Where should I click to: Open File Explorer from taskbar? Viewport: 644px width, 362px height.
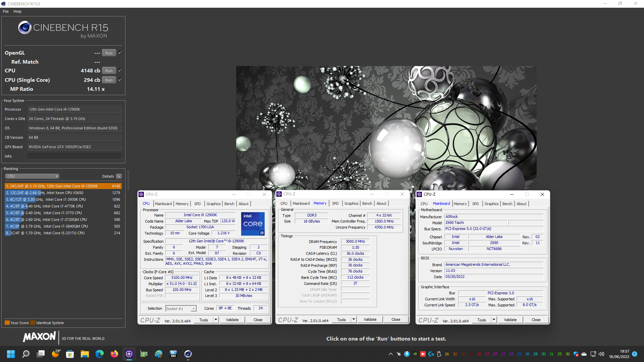(85, 354)
